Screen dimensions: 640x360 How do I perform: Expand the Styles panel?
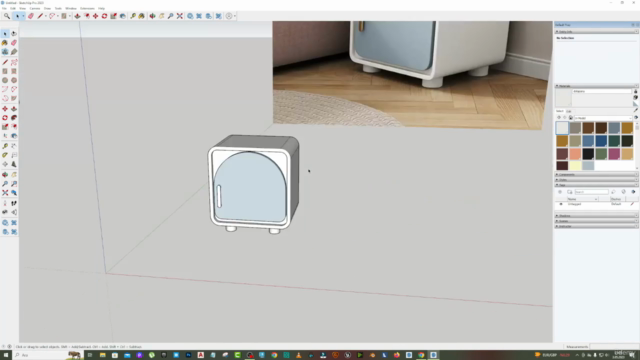(596, 180)
